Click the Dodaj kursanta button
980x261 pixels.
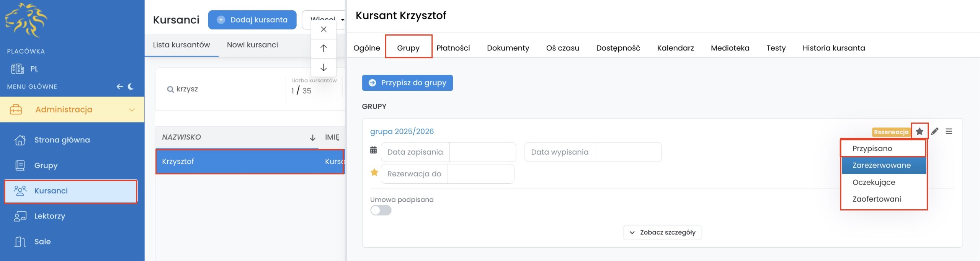point(252,20)
